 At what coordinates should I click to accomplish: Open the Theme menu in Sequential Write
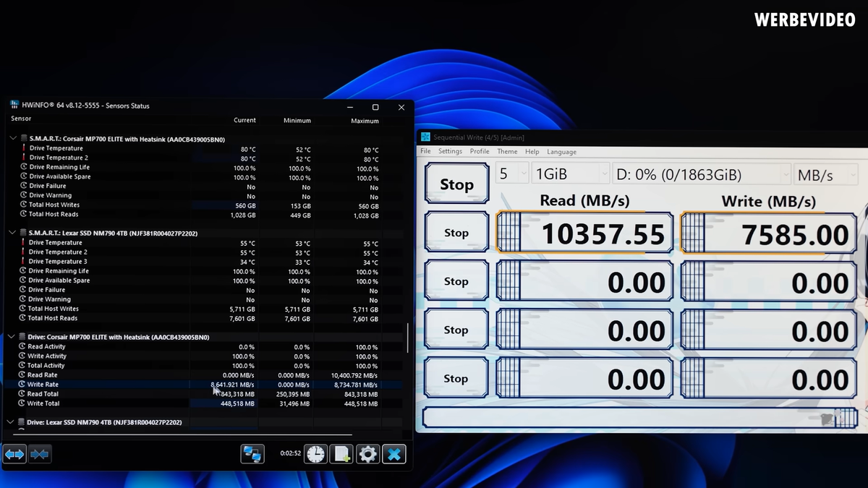coord(507,151)
